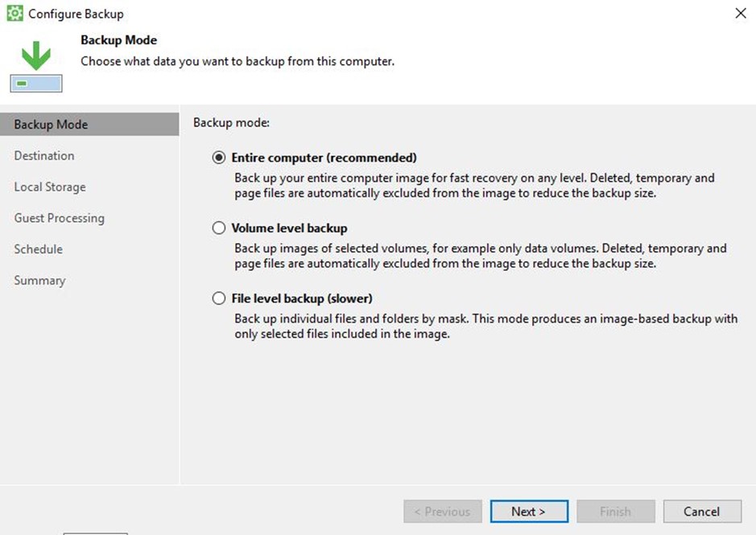Click the Cancel button
This screenshot has height=535, width=756.
(x=702, y=512)
